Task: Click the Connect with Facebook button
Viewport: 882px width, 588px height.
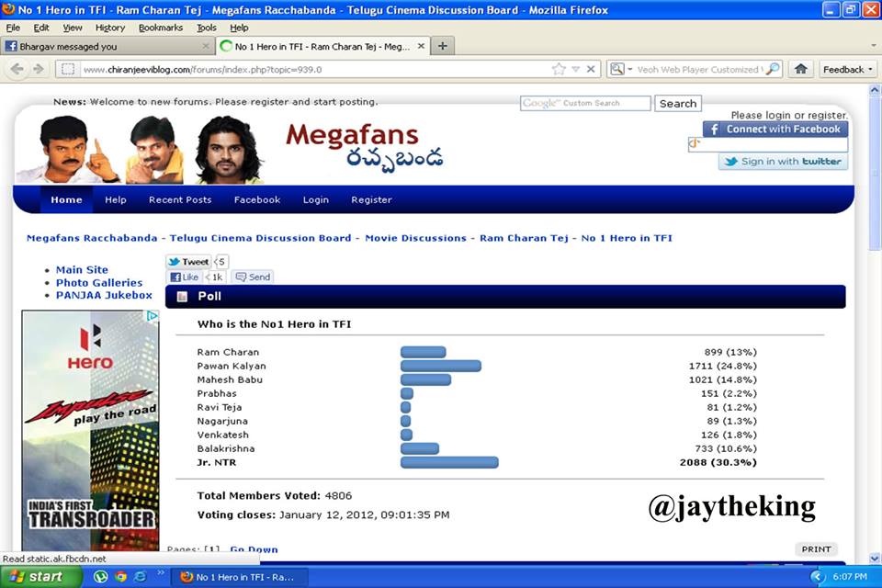Action: coord(775,130)
